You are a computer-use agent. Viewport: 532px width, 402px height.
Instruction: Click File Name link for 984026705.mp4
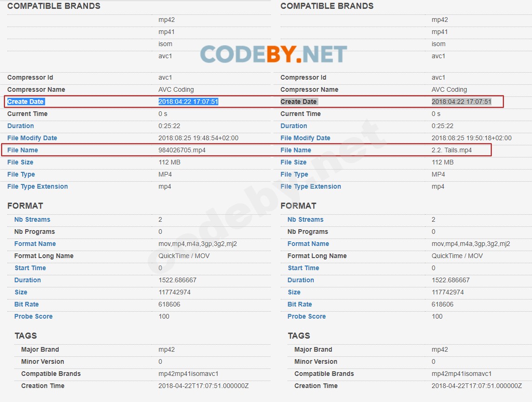click(x=23, y=150)
